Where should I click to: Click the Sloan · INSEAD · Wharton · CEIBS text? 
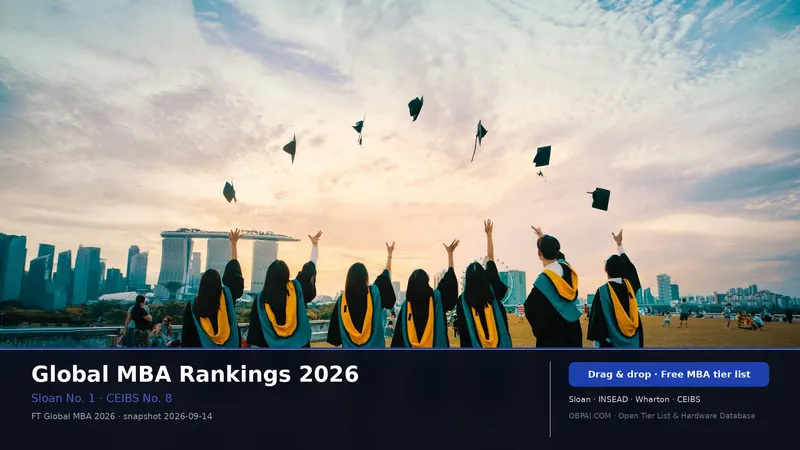(x=634, y=399)
